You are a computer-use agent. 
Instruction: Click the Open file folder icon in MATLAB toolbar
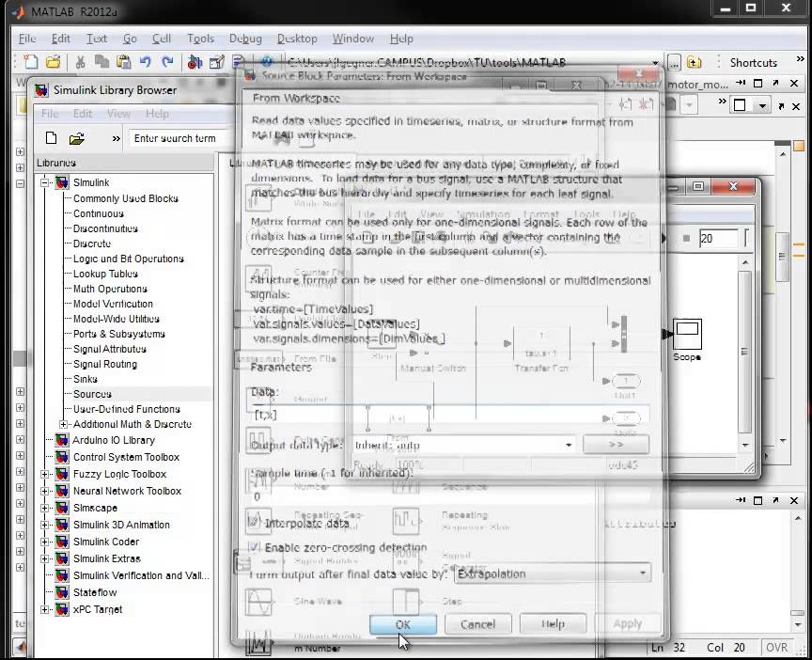pos(53,63)
